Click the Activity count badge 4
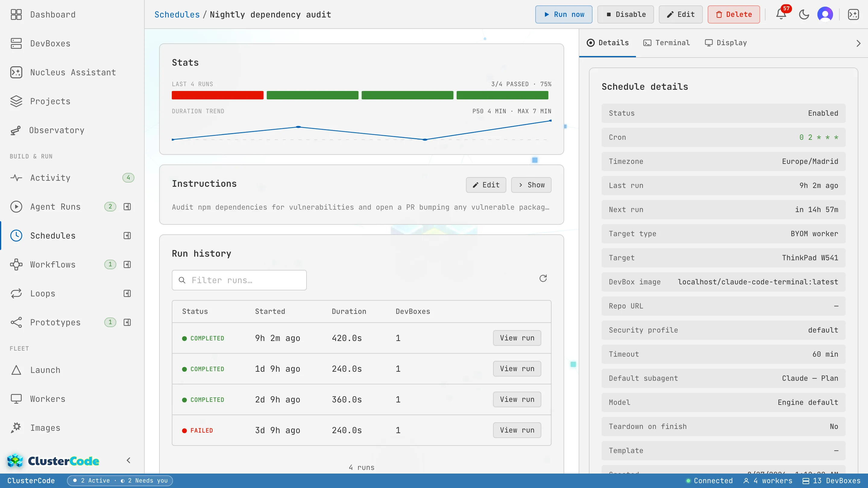The height and width of the screenshot is (488, 868). pyautogui.click(x=128, y=177)
